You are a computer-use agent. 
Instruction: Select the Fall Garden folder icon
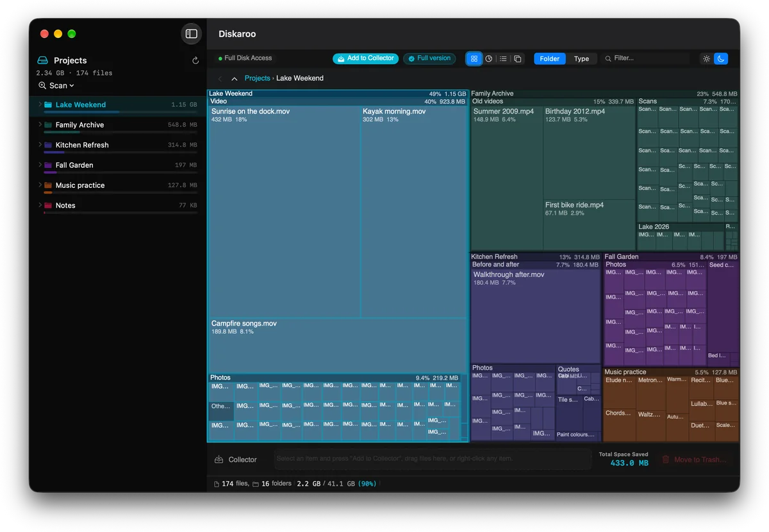(48, 165)
